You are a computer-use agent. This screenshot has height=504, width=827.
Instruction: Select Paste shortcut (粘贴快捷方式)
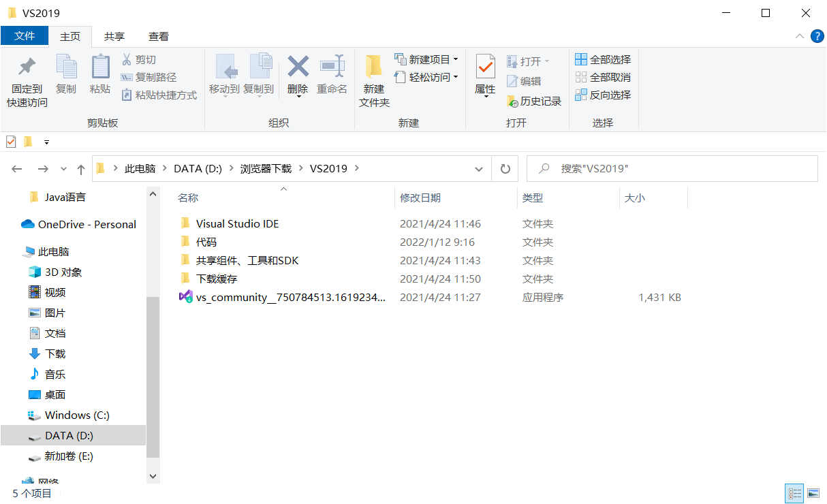[x=159, y=95]
